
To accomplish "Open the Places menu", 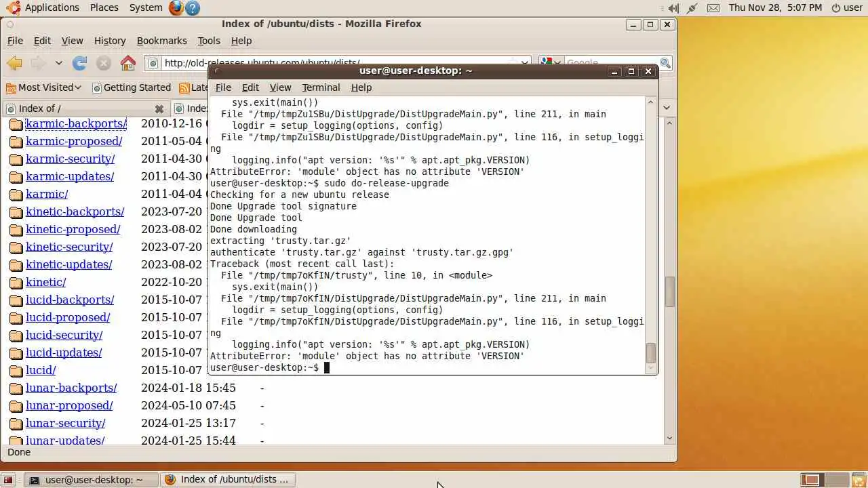I will pos(104,8).
